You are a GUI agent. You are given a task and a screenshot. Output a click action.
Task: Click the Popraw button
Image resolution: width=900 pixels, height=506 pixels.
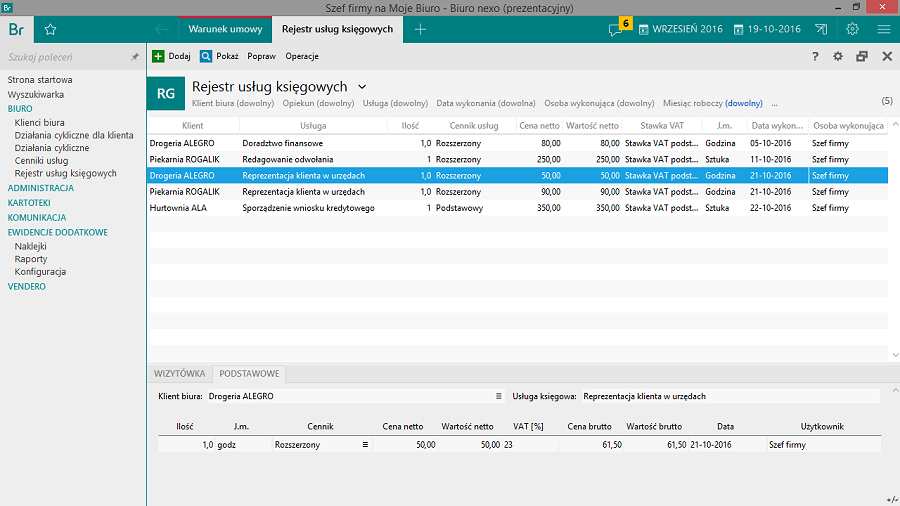[x=261, y=56]
